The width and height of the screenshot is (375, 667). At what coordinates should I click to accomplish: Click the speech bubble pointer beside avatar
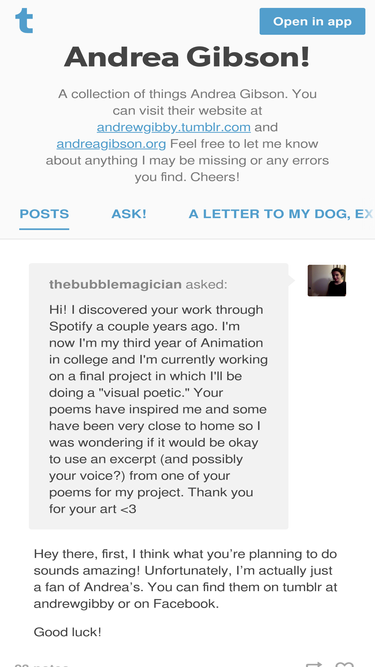coord(292,281)
